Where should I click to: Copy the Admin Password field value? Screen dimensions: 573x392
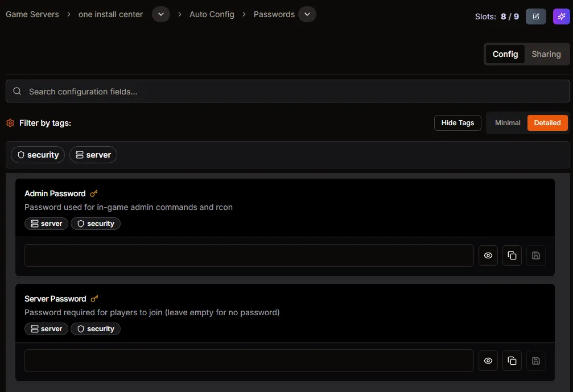512,255
